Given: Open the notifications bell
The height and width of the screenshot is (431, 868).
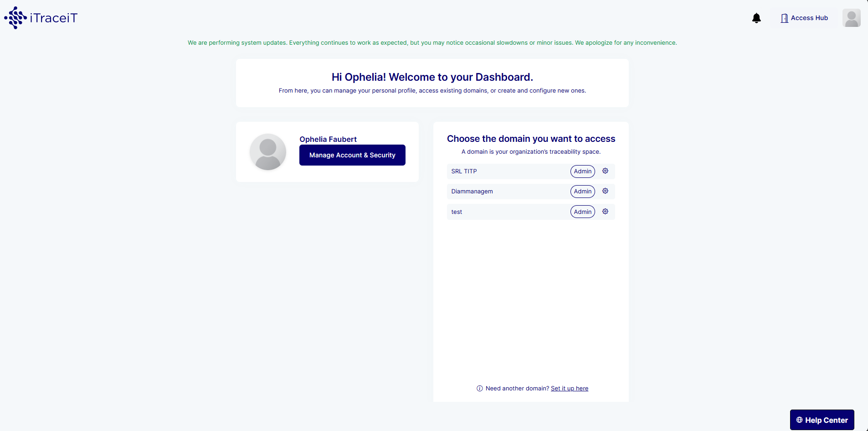Looking at the screenshot, I should pos(756,18).
